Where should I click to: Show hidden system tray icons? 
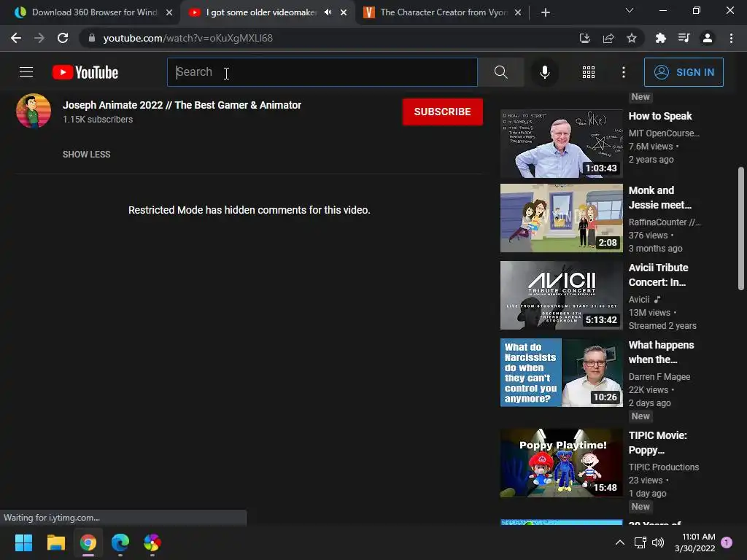[x=620, y=542]
